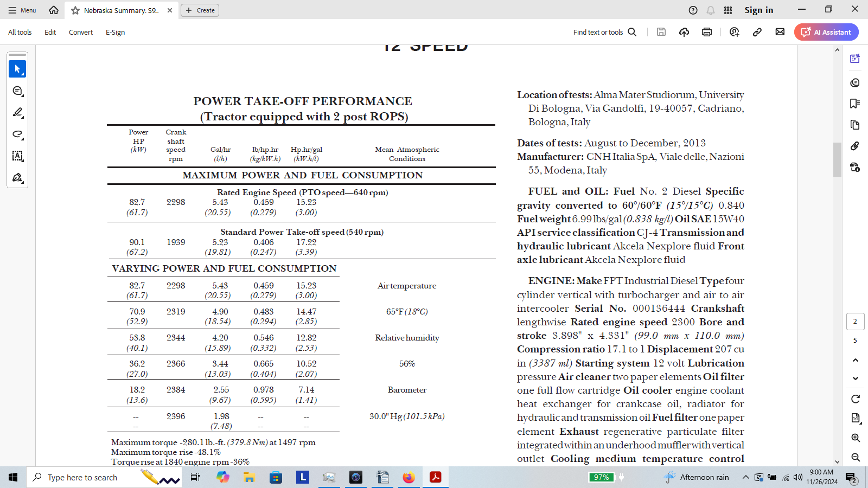Open the weather Afternoon rain widget
This screenshot has height=488, width=868.
(x=697, y=477)
